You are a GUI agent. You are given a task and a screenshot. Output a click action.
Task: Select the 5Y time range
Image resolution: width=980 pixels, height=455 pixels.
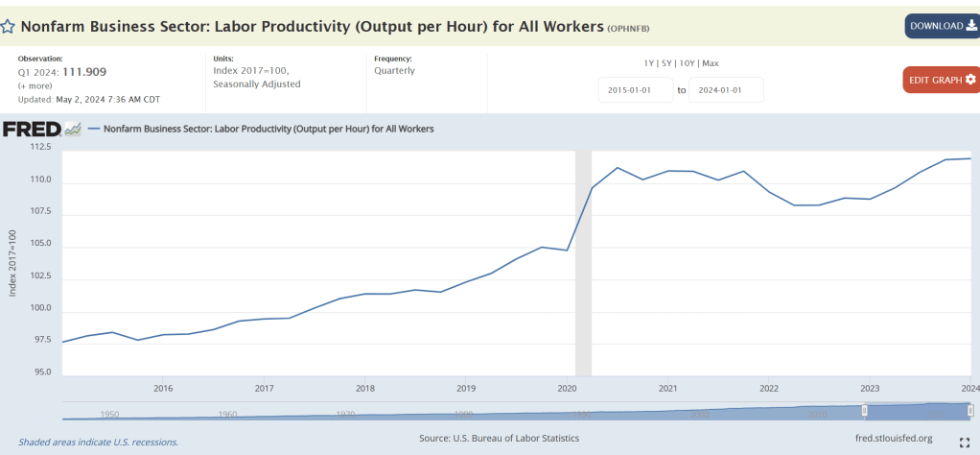coord(666,63)
